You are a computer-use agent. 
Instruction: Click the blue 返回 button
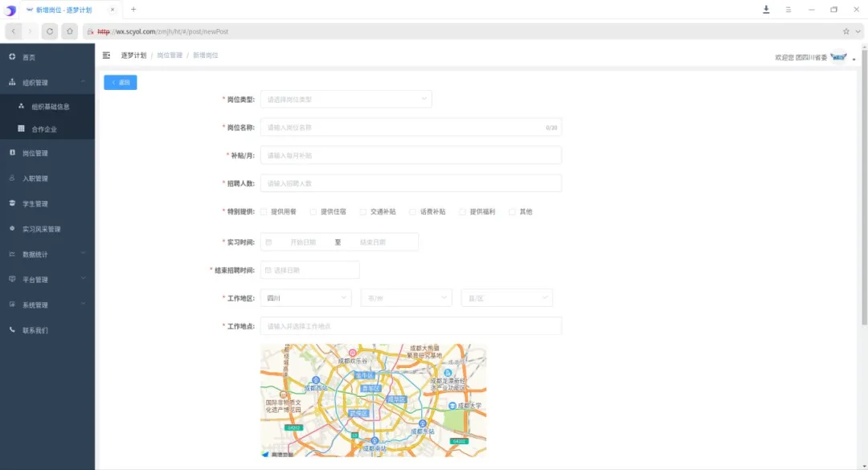[x=121, y=82]
